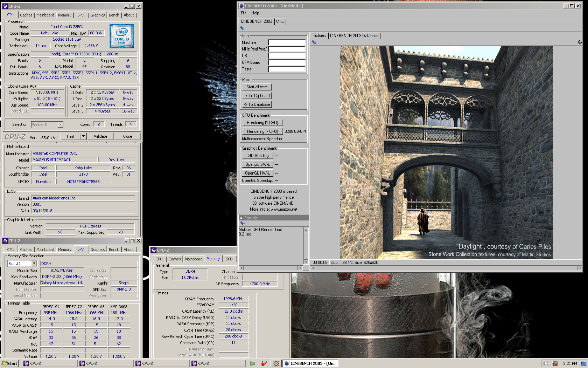The height and width of the screenshot is (368, 588).
Task: Open the Bench tab in the top CPU-Z window
Action: (x=114, y=15)
